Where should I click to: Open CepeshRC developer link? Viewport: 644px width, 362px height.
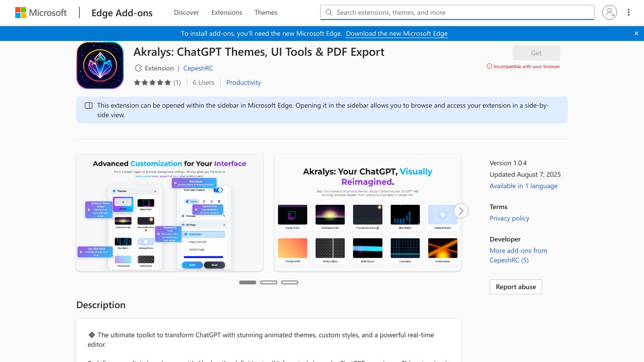(198, 68)
